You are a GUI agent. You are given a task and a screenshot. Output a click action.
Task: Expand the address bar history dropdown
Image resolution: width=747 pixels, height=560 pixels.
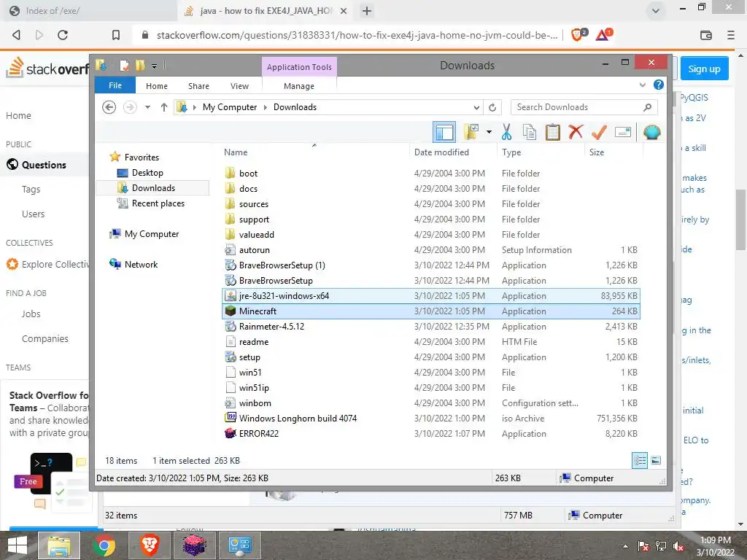[476, 107]
